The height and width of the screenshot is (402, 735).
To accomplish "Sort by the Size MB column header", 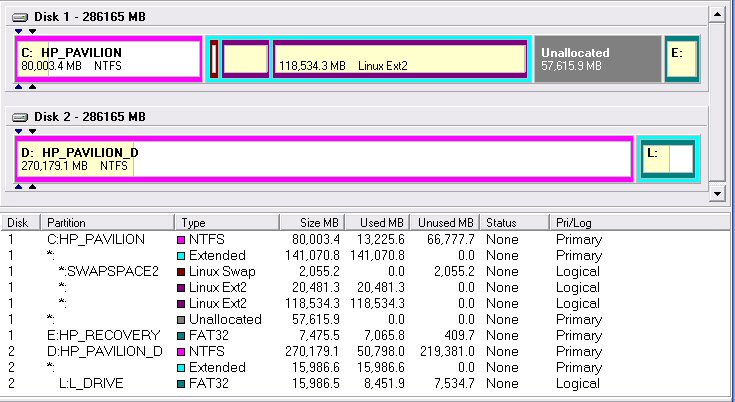I will 312,223.
